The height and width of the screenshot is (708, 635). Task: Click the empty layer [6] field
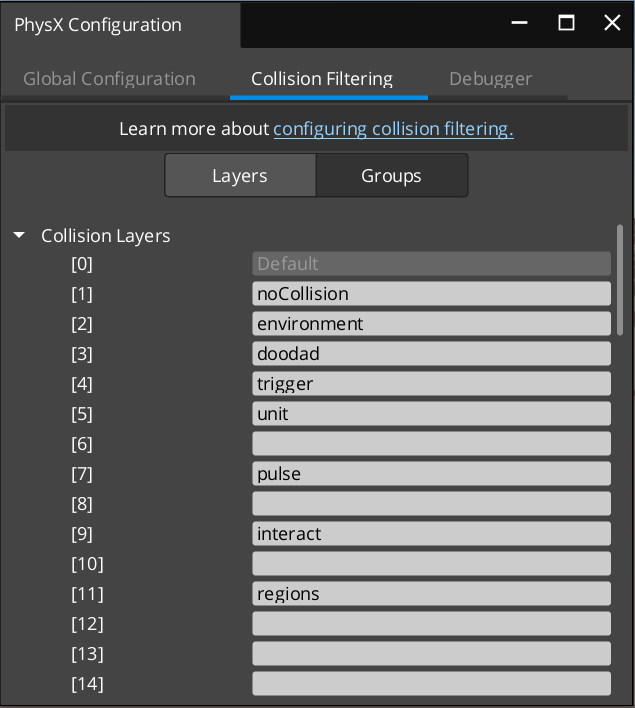point(431,444)
